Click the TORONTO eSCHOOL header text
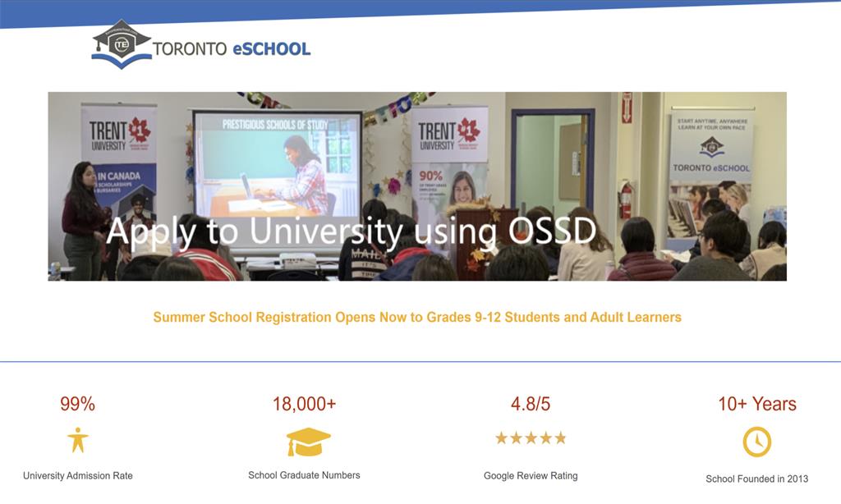 [x=231, y=48]
